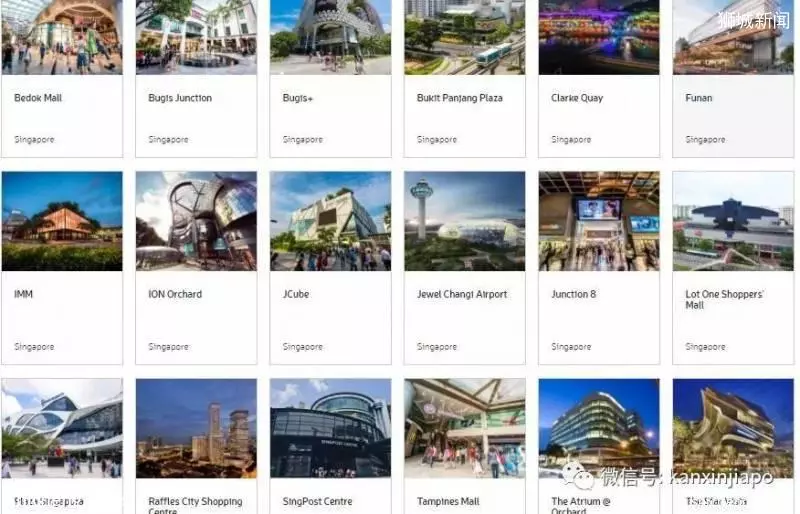Select the Bugis+ mall thumbnail
The width and height of the screenshot is (800, 514).
pyautogui.click(x=331, y=37)
